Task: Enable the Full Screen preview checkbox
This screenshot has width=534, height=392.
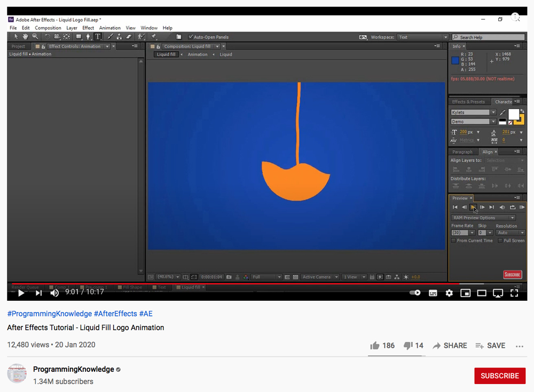Action: pyautogui.click(x=500, y=241)
